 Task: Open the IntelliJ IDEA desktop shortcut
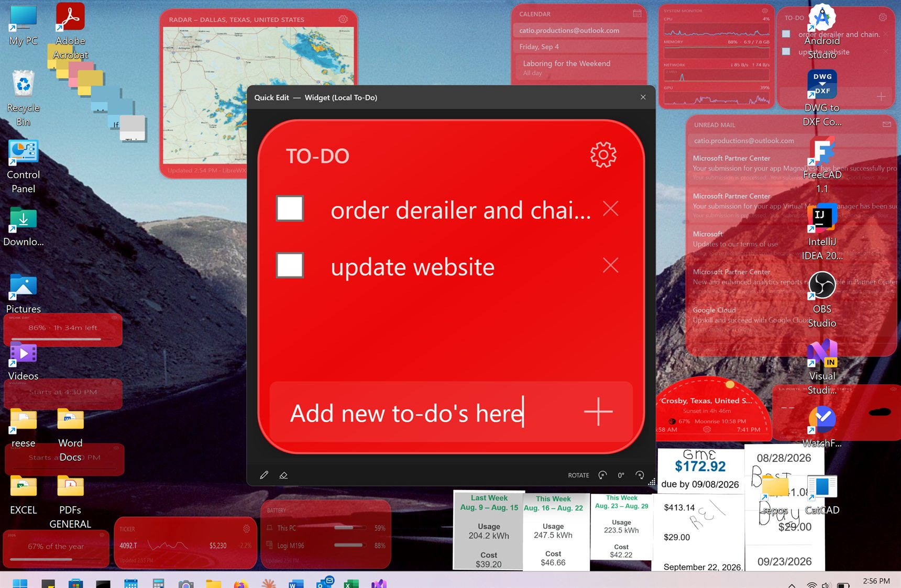(822, 232)
